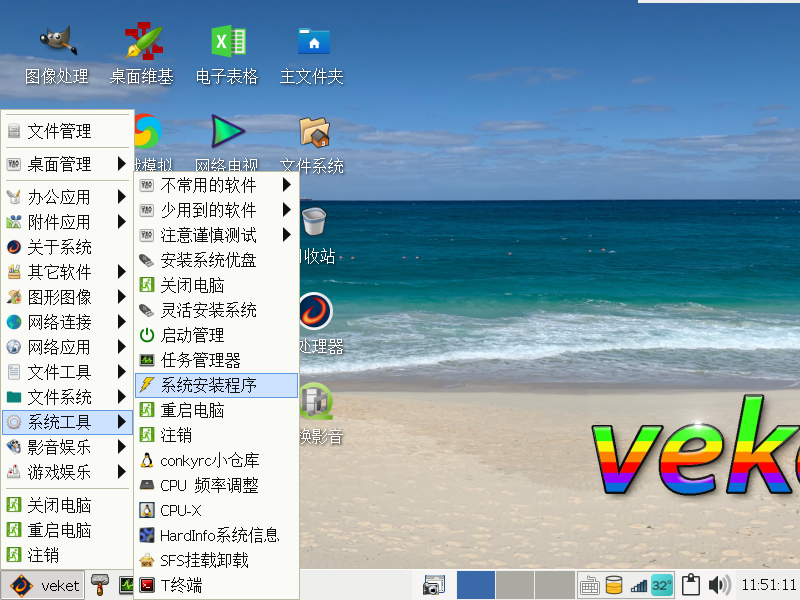Launch 灵活安装系统 from the submenu
The image size is (800, 600).
click(x=216, y=310)
